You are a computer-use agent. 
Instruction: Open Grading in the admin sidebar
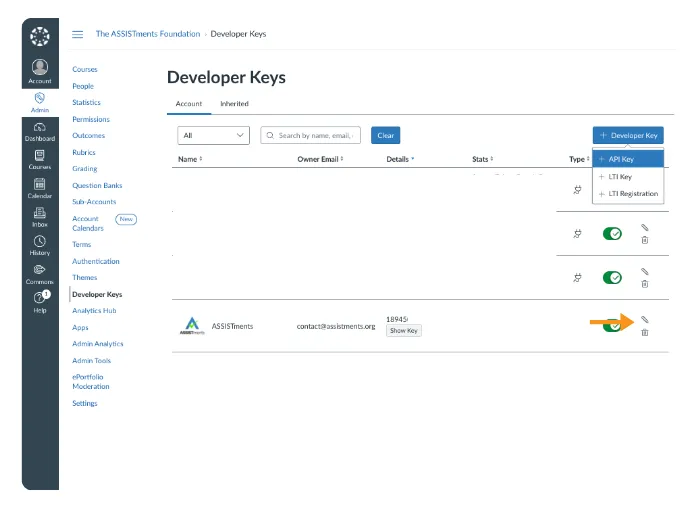click(85, 169)
